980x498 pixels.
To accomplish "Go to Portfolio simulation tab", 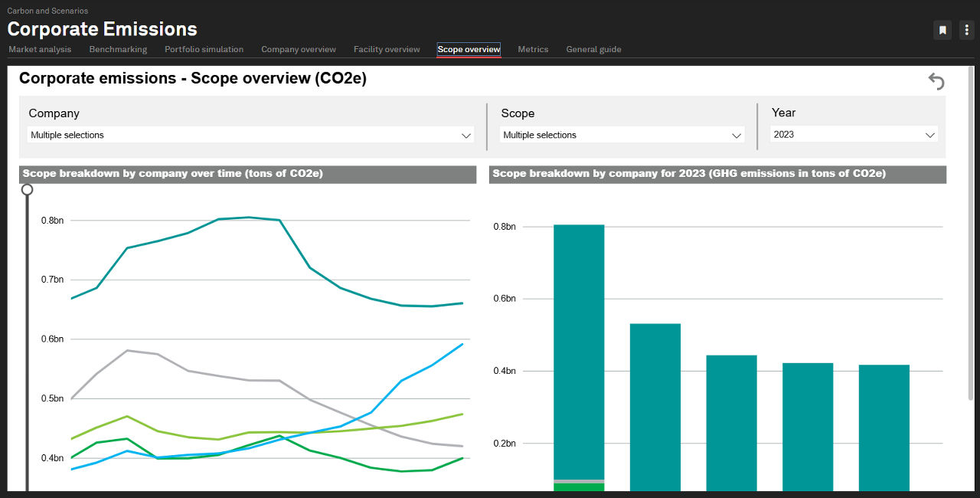I will point(204,49).
